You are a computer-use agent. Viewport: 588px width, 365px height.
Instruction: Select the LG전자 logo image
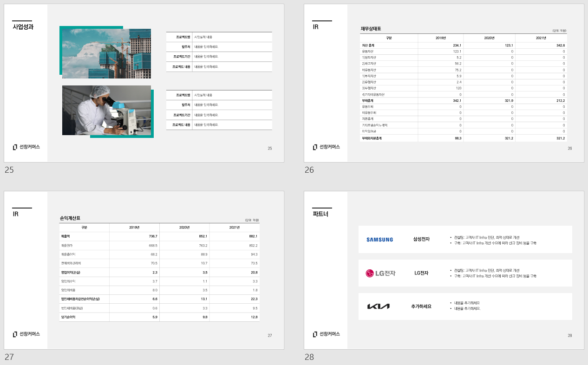(x=380, y=273)
